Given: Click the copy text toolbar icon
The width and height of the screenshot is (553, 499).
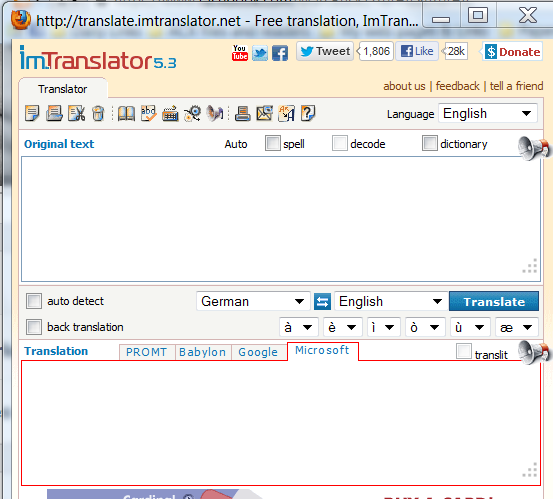Looking at the screenshot, I should [x=32, y=114].
